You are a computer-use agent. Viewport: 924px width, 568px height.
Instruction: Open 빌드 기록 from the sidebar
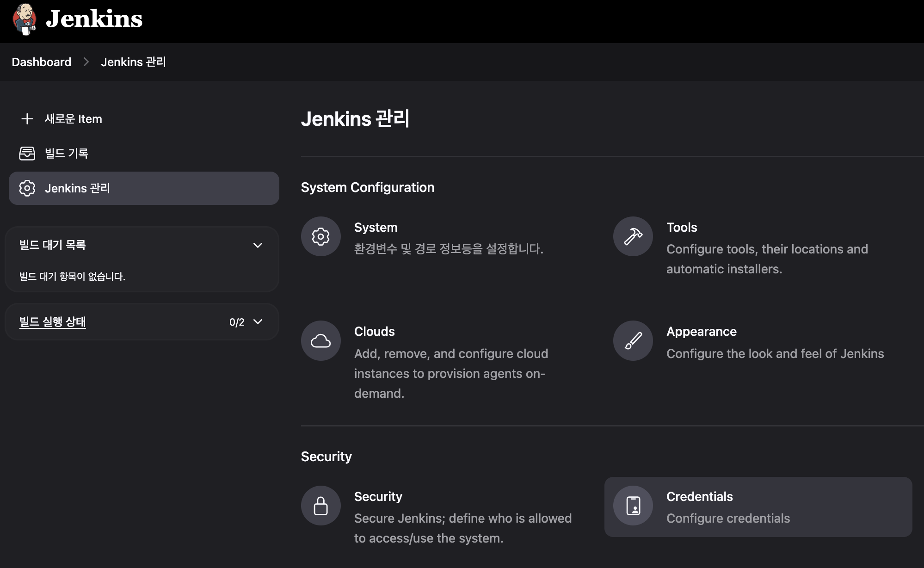pyautogui.click(x=67, y=153)
